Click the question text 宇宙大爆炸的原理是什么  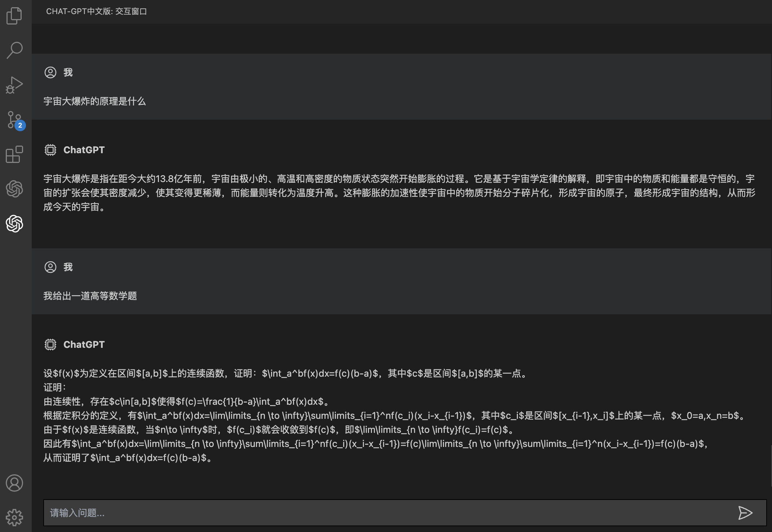(x=94, y=101)
